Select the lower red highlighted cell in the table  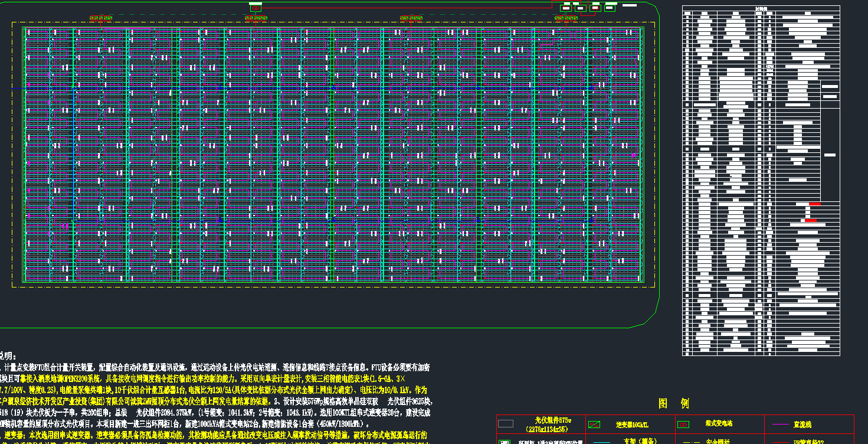810,220
